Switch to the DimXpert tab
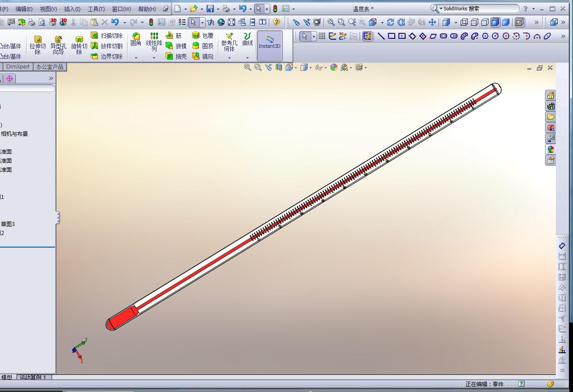The width and height of the screenshot is (573, 392). tap(18, 67)
